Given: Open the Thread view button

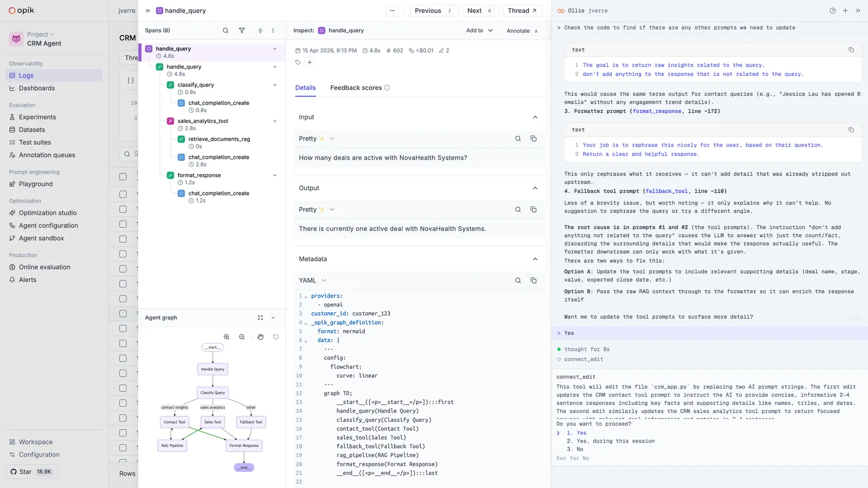Looking at the screenshot, I should (522, 11).
